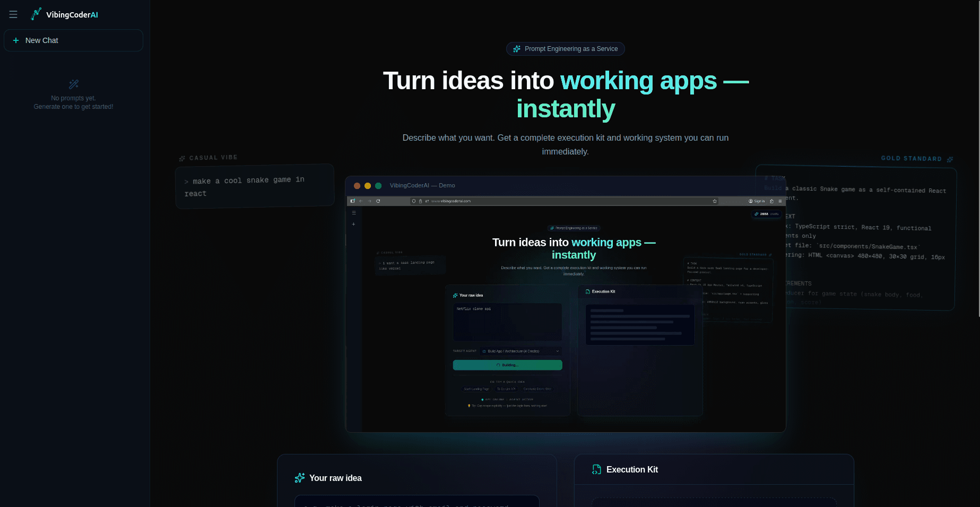Click the hamburger icon in the demo app sidebar
980x507 pixels.
(354, 213)
